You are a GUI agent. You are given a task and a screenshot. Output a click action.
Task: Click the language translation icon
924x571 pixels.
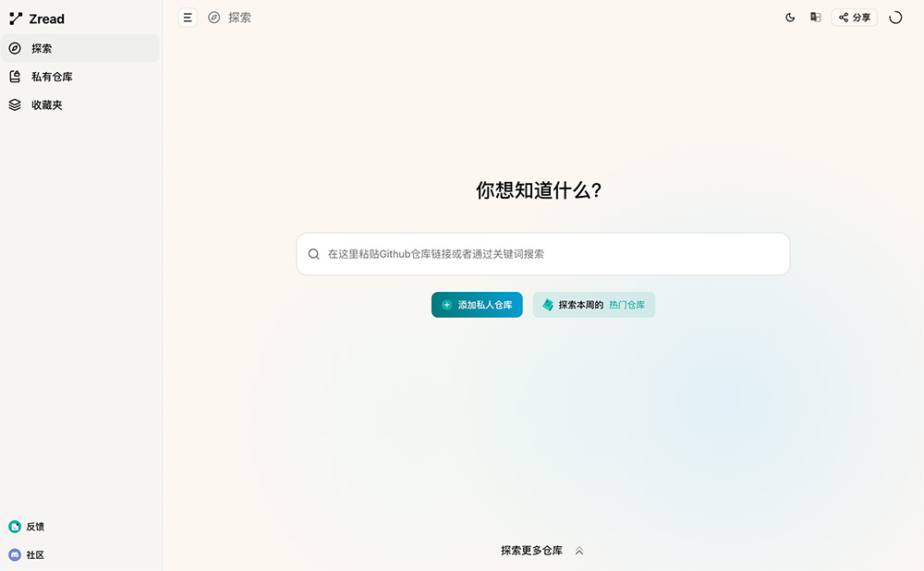(816, 18)
